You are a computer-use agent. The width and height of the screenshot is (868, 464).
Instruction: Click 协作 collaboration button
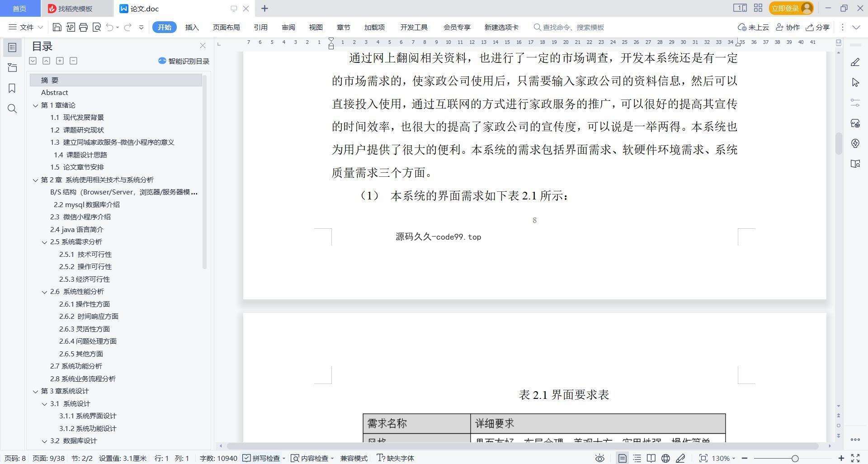coord(788,27)
